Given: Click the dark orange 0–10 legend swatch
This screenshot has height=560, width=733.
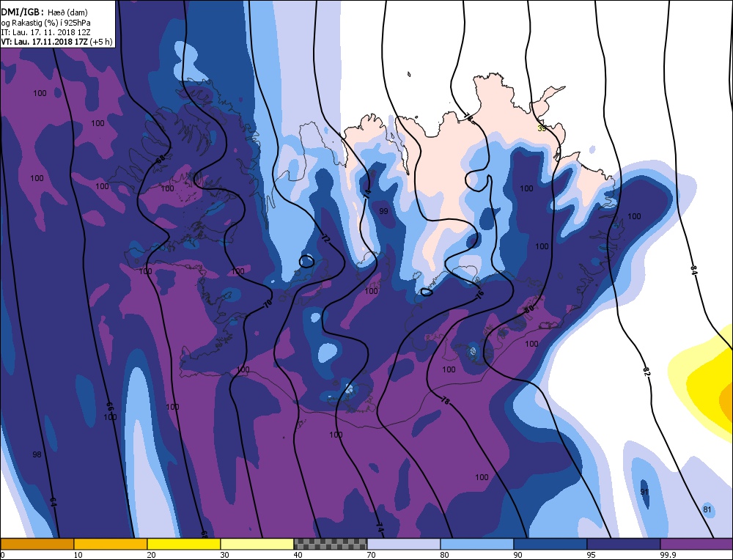Looking at the screenshot, I should click(37, 544).
